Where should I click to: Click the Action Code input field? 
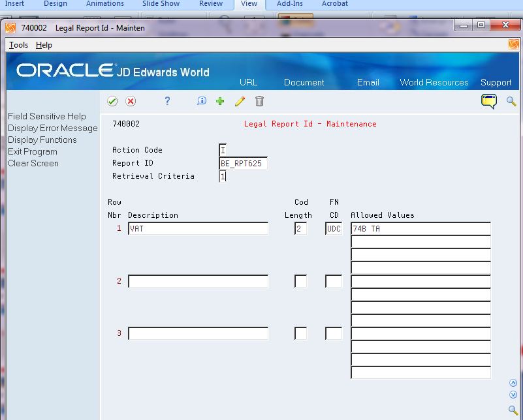point(223,150)
